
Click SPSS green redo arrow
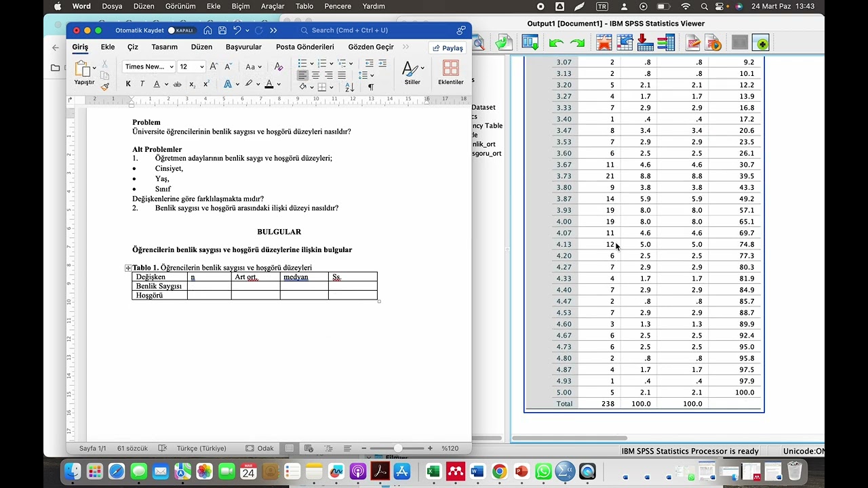pos(577,43)
